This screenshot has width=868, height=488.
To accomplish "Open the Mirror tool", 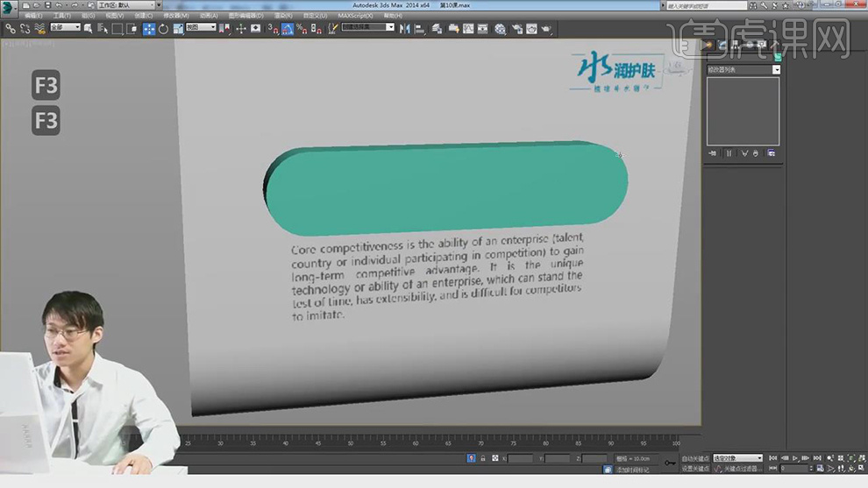I will (405, 28).
